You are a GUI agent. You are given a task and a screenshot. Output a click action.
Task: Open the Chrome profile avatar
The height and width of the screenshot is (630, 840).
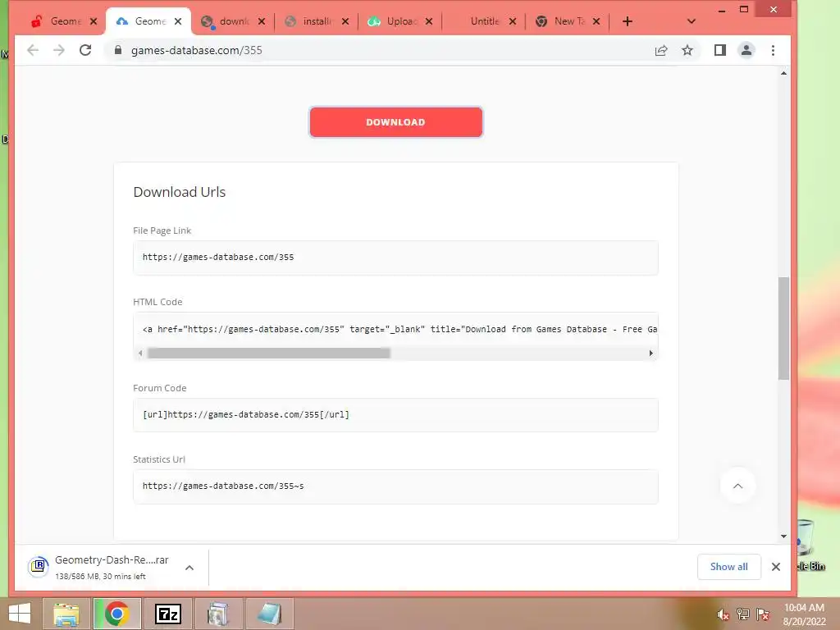746,50
